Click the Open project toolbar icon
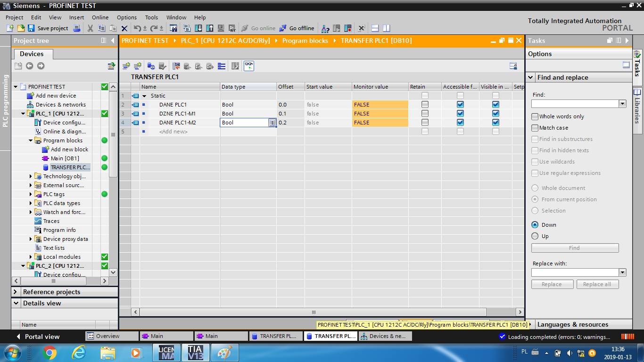Viewport: 644px width, 362px height. click(x=21, y=28)
